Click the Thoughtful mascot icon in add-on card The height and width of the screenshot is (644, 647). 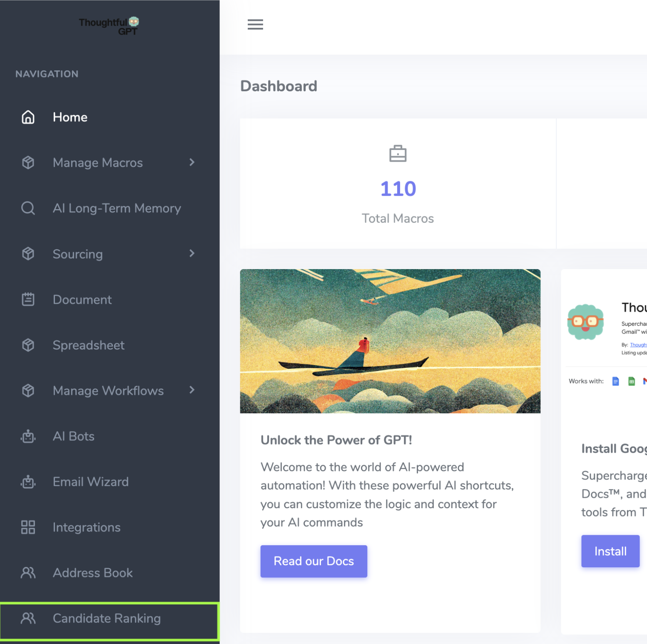click(x=585, y=322)
